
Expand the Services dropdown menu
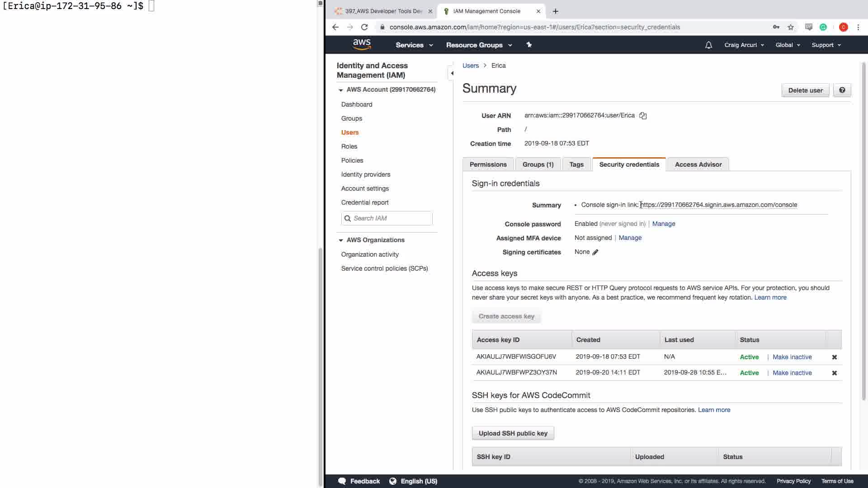(414, 45)
